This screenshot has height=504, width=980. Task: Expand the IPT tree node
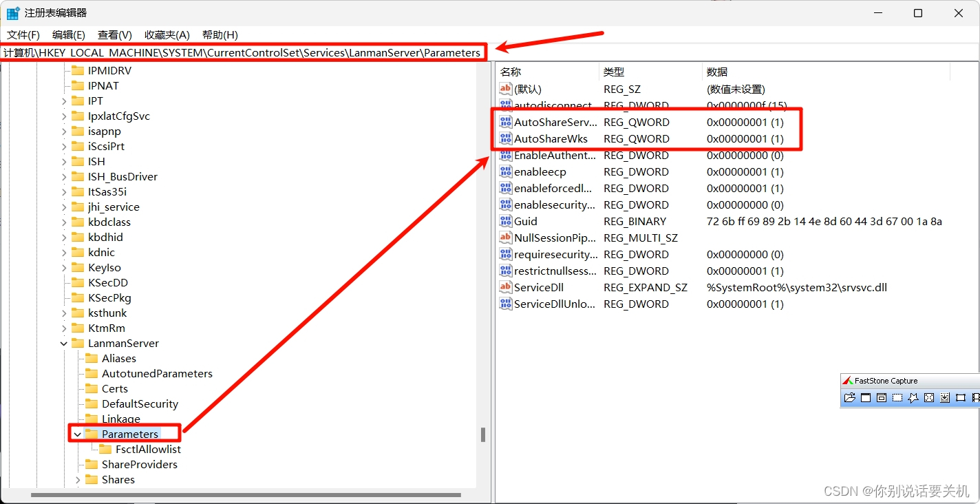coord(63,101)
